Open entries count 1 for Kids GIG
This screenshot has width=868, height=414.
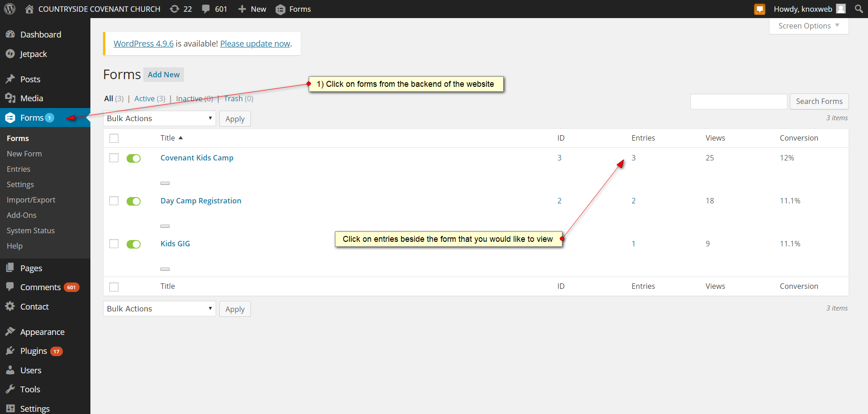(x=633, y=244)
